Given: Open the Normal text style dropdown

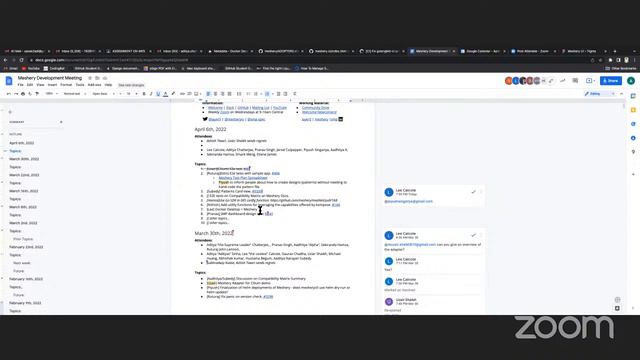Looking at the screenshot, I should click(74, 94).
